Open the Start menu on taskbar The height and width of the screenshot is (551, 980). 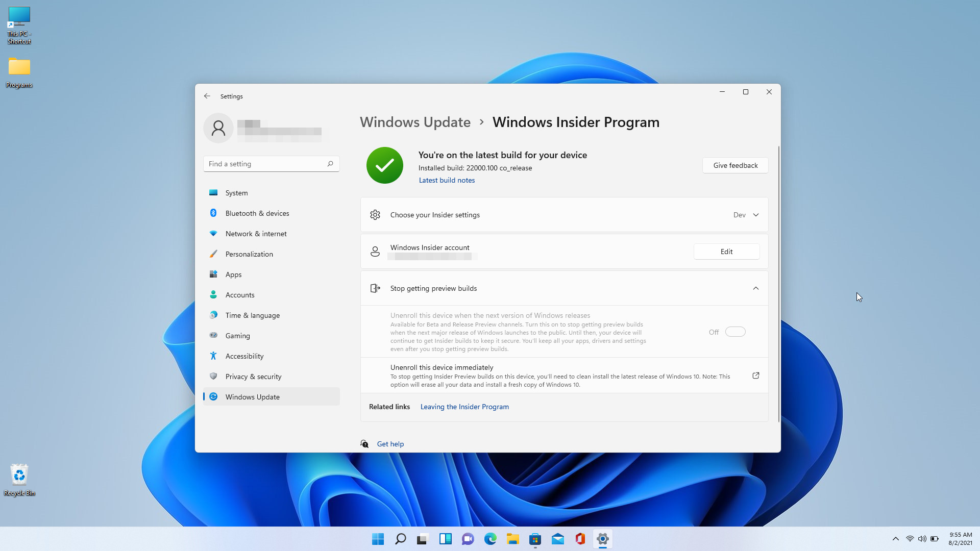click(378, 539)
